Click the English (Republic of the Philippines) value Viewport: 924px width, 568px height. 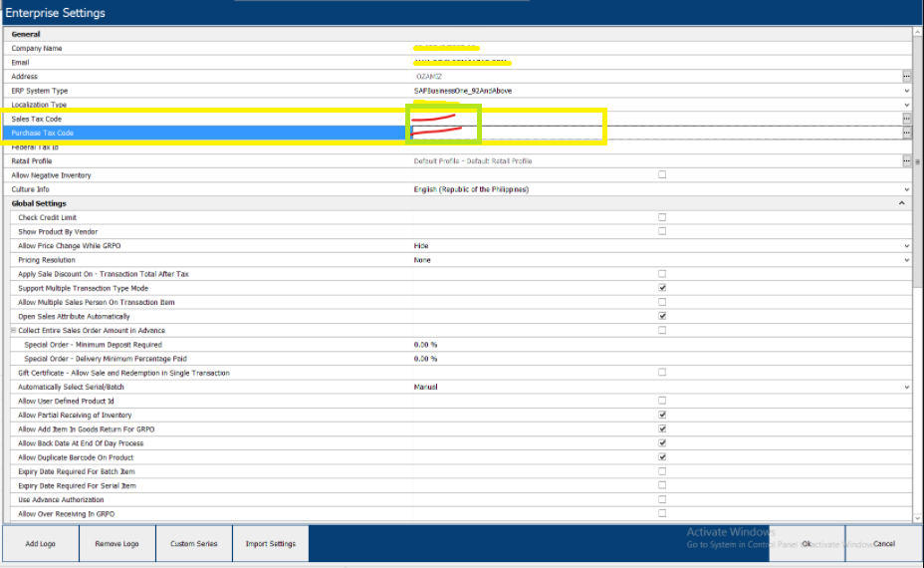point(471,189)
